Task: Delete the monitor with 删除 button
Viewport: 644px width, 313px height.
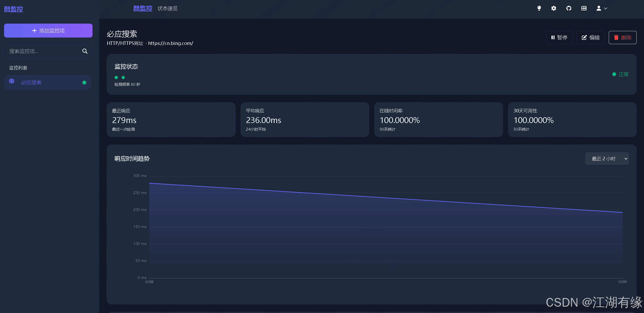Action: point(622,38)
